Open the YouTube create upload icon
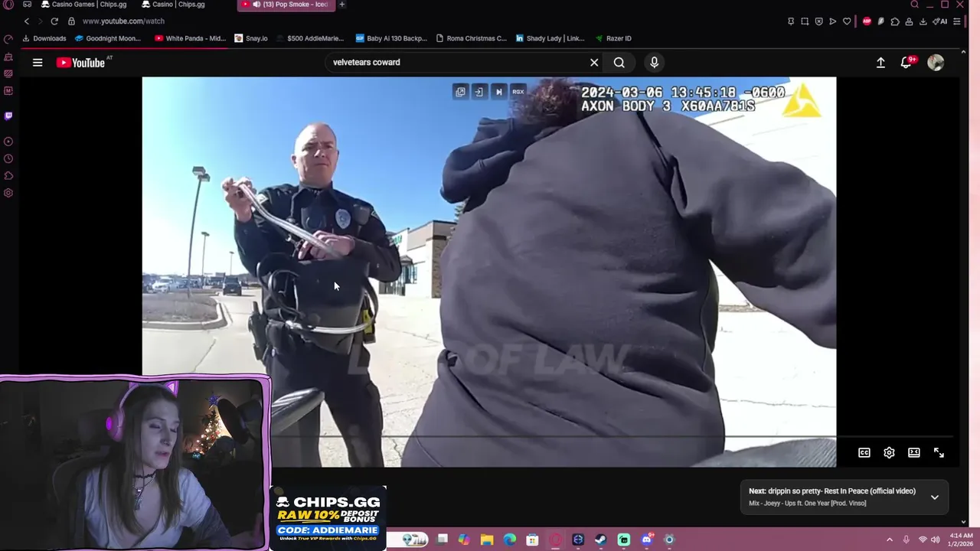980x551 pixels. (880, 63)
